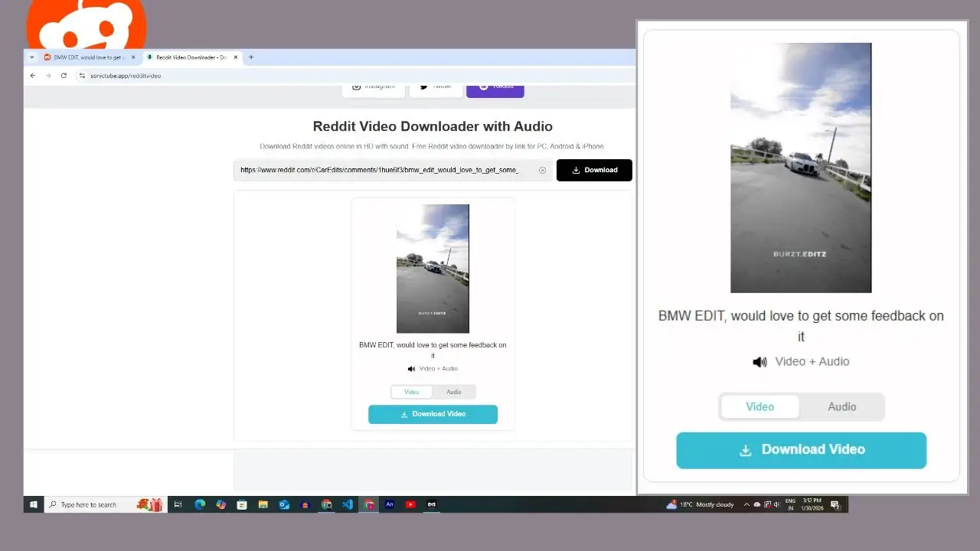Click the small BMW video thumbnail in the browser
Screen dimensions: 980x551
pos(433,269)
